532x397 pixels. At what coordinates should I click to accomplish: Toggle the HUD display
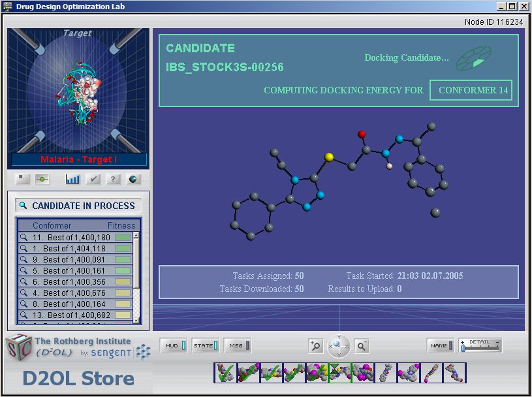(x=174, y=345)
